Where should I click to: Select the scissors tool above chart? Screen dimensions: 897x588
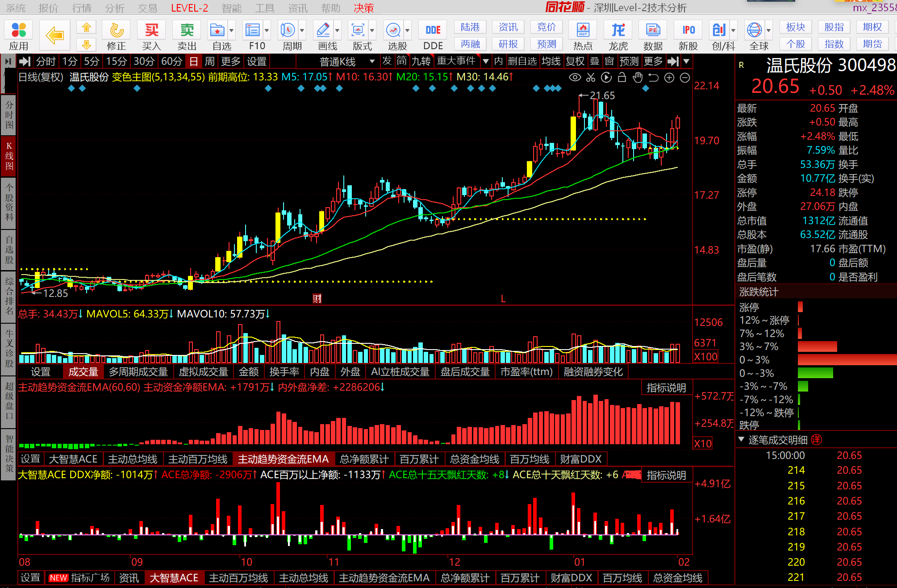pos(591,78)
